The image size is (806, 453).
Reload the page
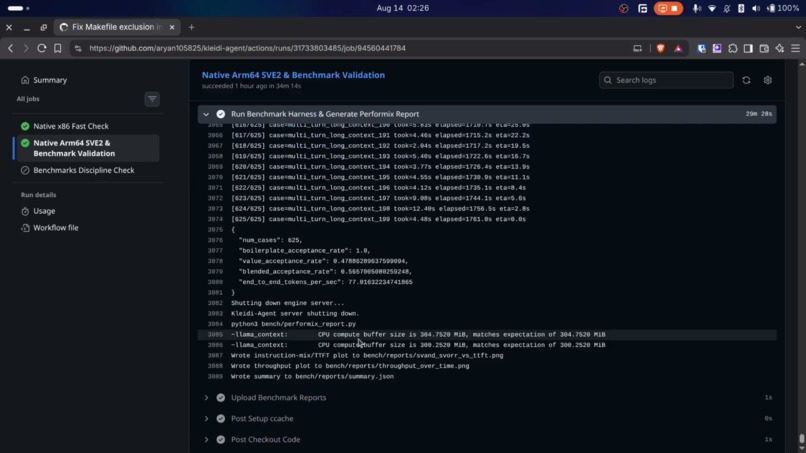[42, 48]
